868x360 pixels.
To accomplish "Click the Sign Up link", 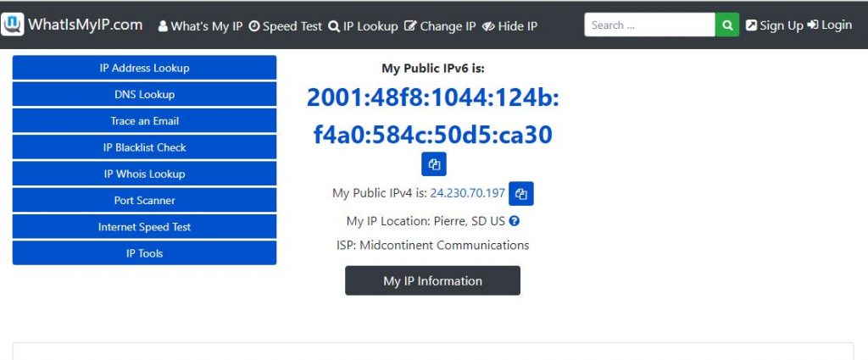I will (x=774, y=25).
